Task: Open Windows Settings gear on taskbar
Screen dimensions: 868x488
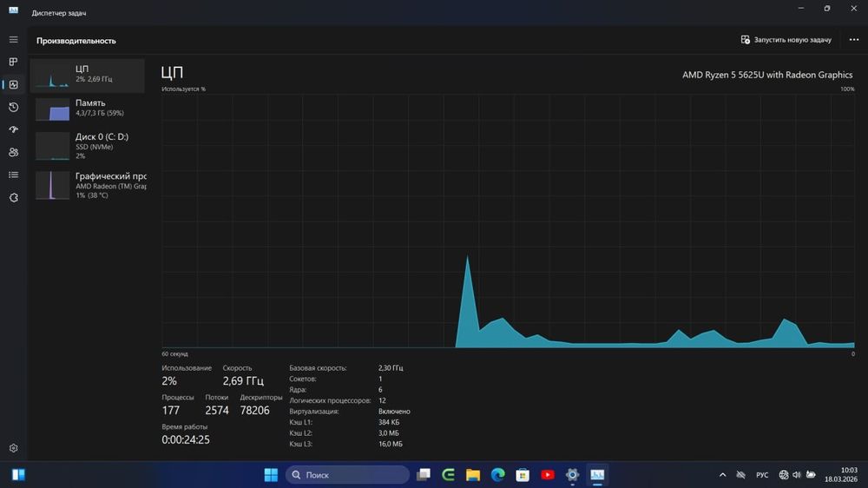Action: pyautogui.click(x=572, y=475)
